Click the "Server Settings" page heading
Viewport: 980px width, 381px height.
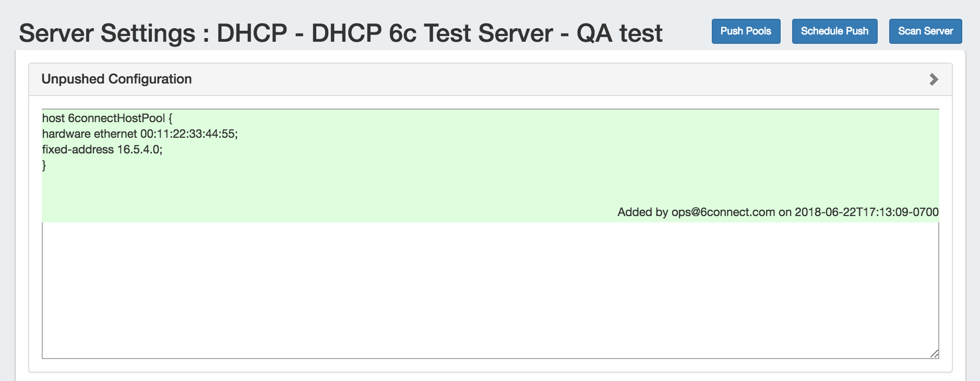coord(106,33)
